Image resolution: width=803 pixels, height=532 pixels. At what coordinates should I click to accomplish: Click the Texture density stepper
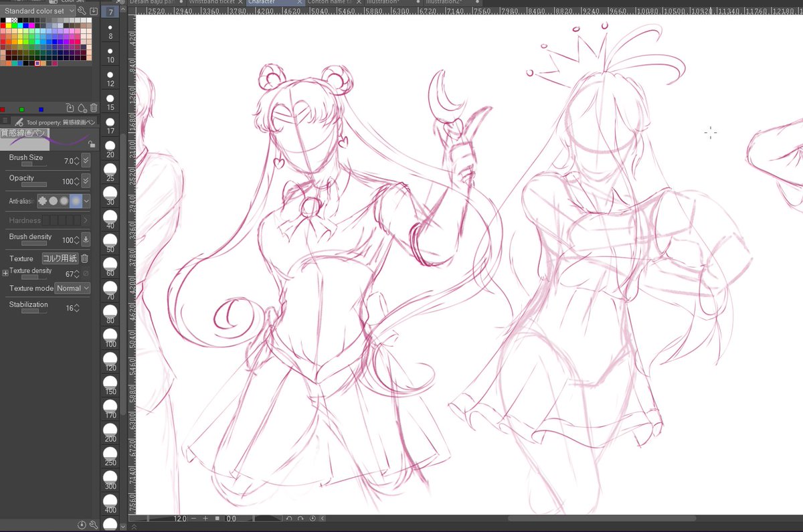tap(76, 273)
